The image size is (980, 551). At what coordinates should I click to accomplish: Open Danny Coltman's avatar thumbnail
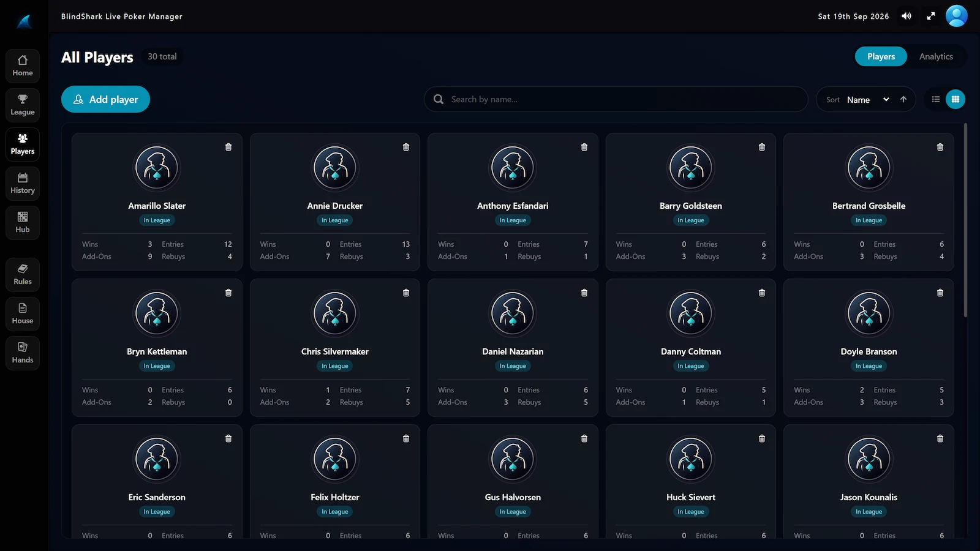click(x=691, y=313)
